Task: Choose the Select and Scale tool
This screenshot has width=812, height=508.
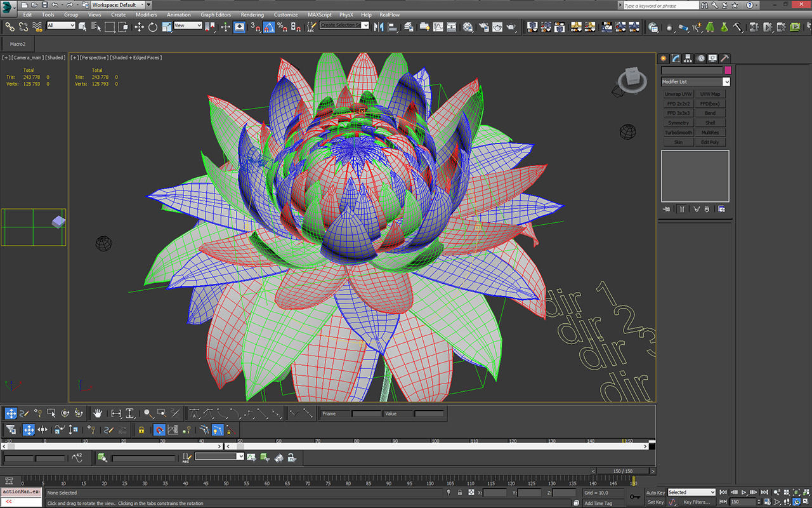Action: pos(166,27)
